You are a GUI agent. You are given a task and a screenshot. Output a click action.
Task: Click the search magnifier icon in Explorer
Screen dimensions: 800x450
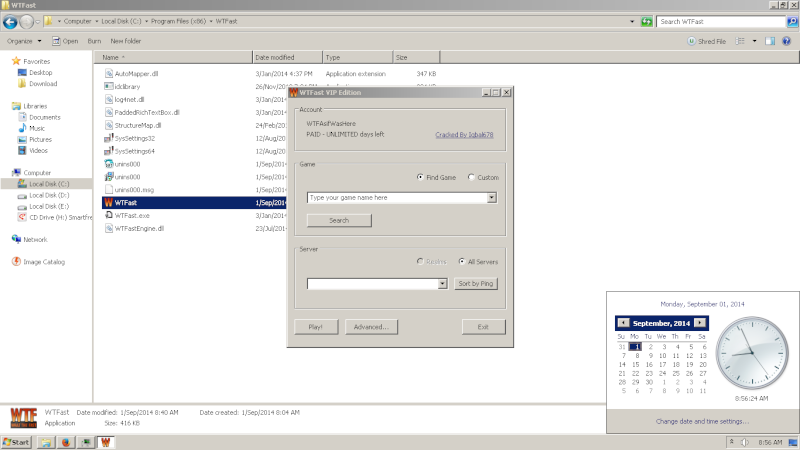tap(792, 21)
